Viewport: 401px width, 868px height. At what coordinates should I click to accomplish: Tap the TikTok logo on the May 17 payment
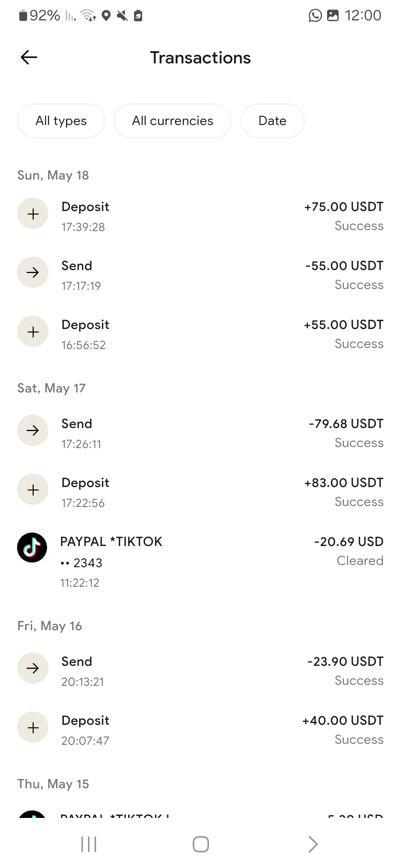32,548
